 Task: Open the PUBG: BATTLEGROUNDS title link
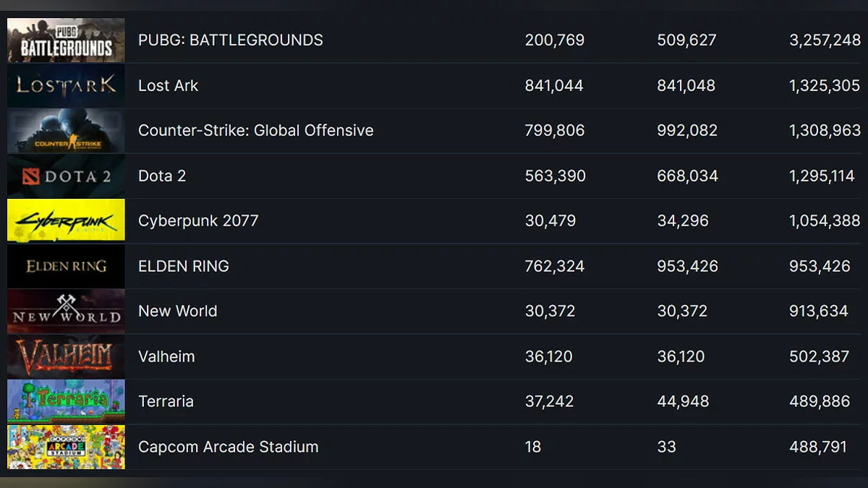[x=230, y=40]
